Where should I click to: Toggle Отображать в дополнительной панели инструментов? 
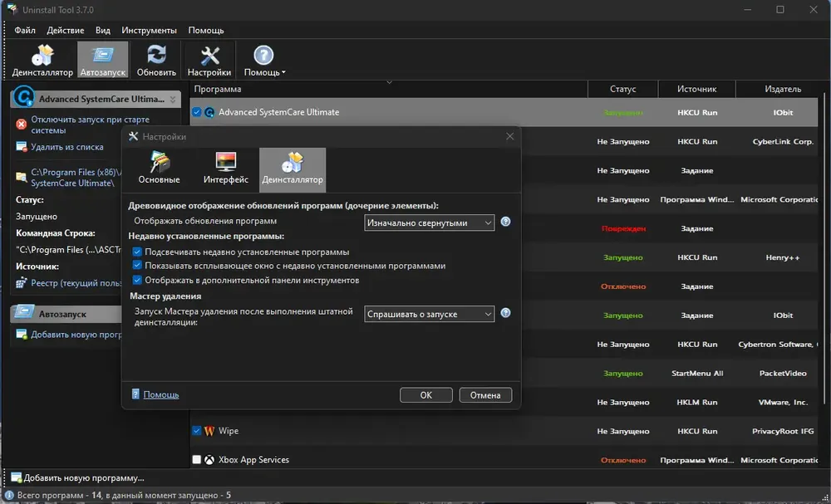click(x=137, y=280)
